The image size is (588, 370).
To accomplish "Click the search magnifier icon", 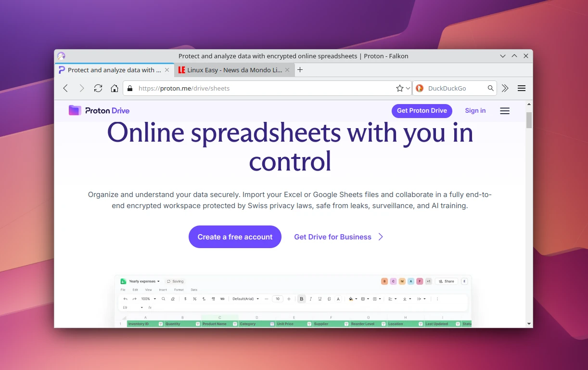I will pyautogui.click(x=490, y=88).
